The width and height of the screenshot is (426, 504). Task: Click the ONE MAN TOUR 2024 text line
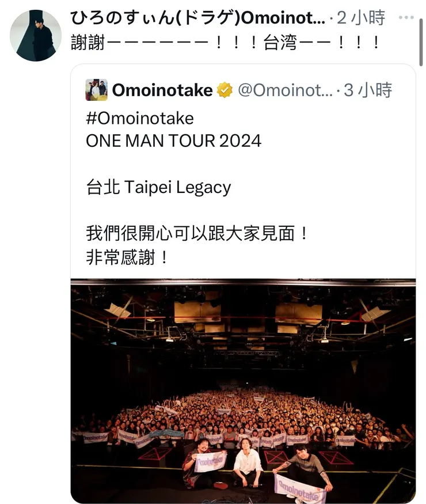pyautogui.click(x=173, y=141)
